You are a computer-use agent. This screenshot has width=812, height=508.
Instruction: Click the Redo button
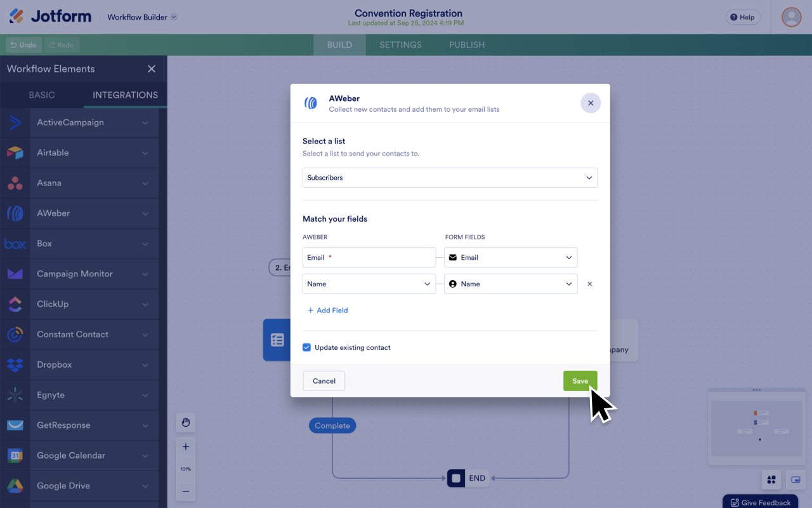click(62, 45)
